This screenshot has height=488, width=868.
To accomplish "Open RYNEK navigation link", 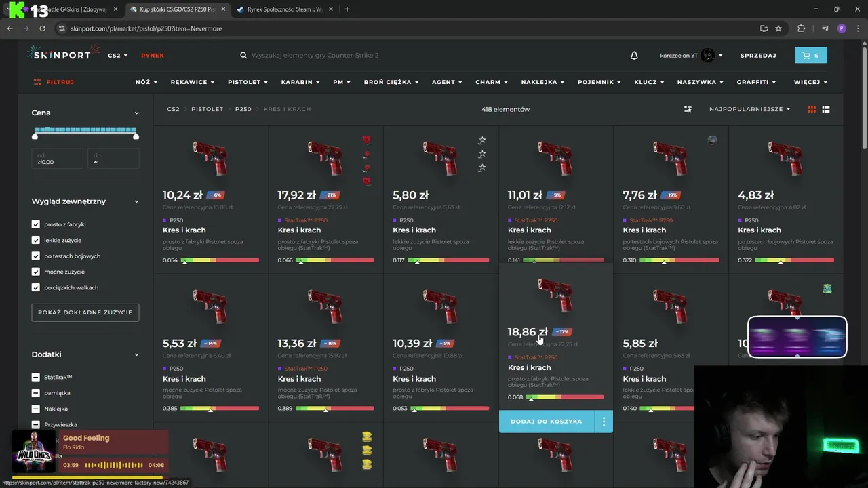I will [x=153, y=56].
